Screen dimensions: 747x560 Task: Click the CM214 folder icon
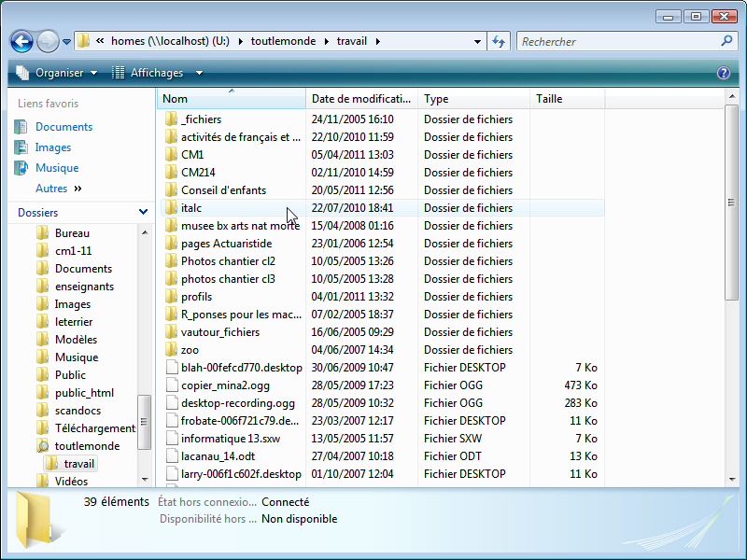point(171,173)
